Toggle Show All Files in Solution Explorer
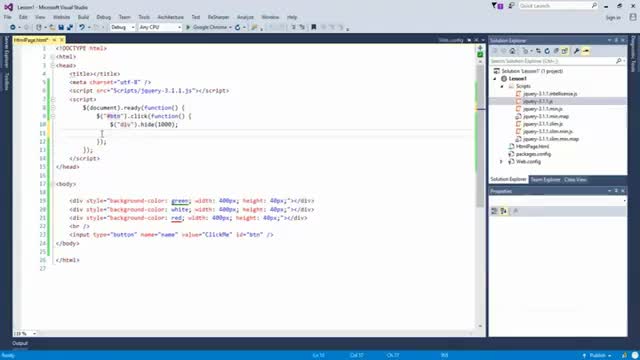Viewport: 640px width, 360px height. click(564, 51)
